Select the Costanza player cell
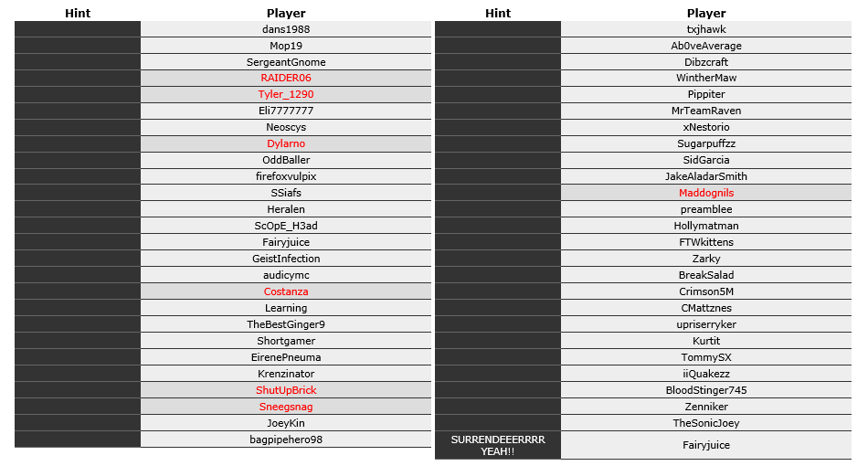The image size is (868, 466). click(x=286, y=291)
